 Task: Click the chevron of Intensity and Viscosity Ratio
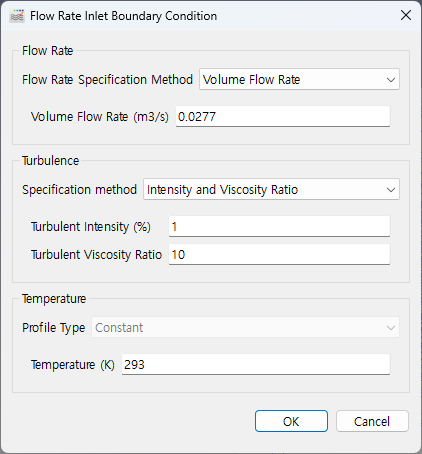coord(391,190)
